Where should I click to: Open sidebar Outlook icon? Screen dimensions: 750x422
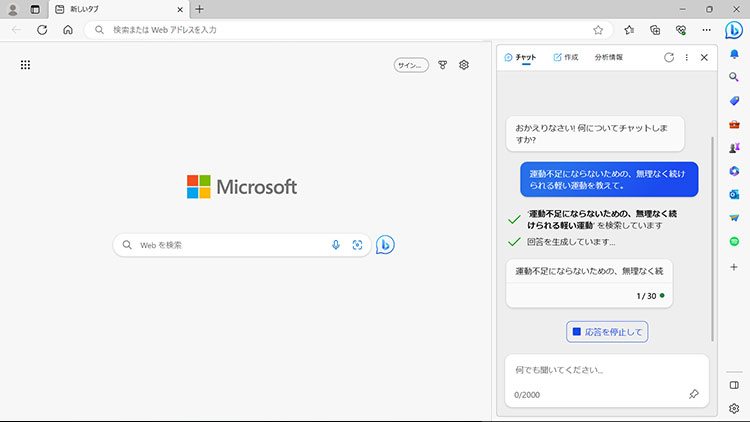click(x=734, y=194)
